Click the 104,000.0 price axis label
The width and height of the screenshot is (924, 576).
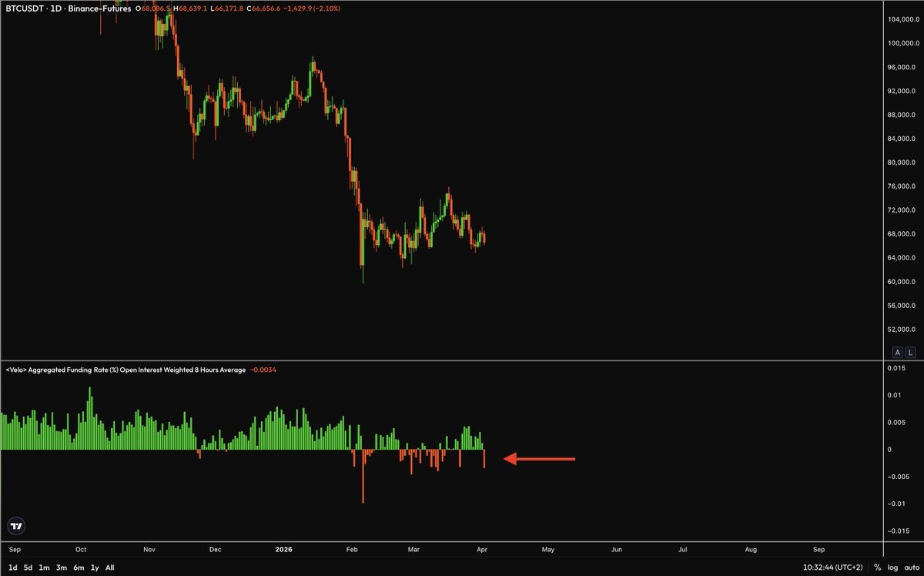902,19
